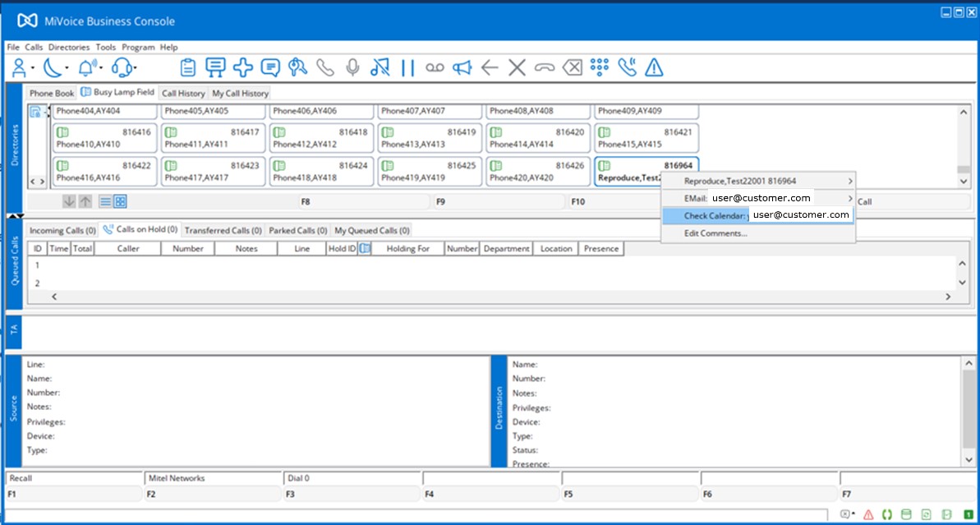Screen dimensions: 980x525
Task: Click the keys toolbar icon
Action: (297, 67)
